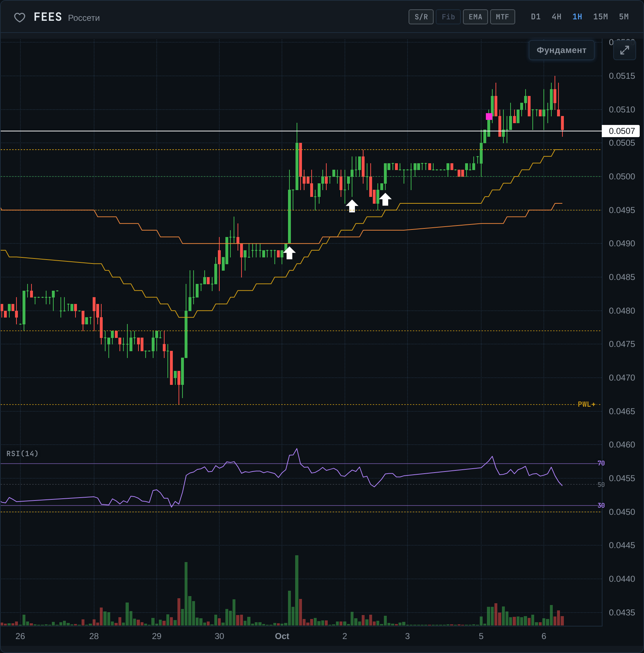Viewport: 644px width, 653px height.
Task: Click the RSI 30 level label
Action: coord(601,506)
